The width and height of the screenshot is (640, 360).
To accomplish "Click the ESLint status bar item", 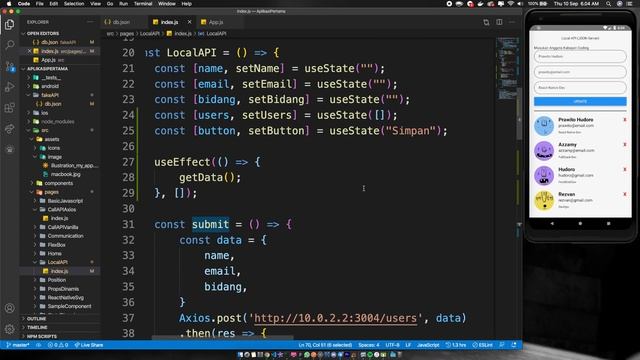I will [482, 345].
